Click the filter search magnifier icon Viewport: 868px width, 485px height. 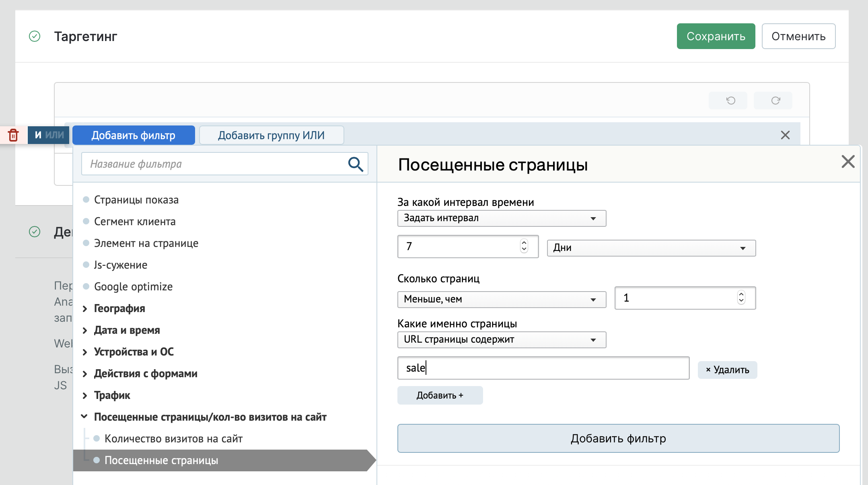[356, 164]
